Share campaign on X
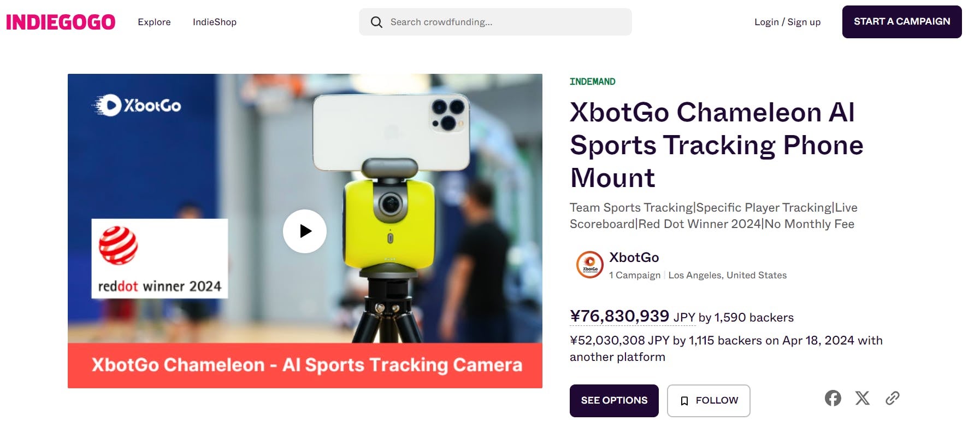 click(x=863, y=398)
